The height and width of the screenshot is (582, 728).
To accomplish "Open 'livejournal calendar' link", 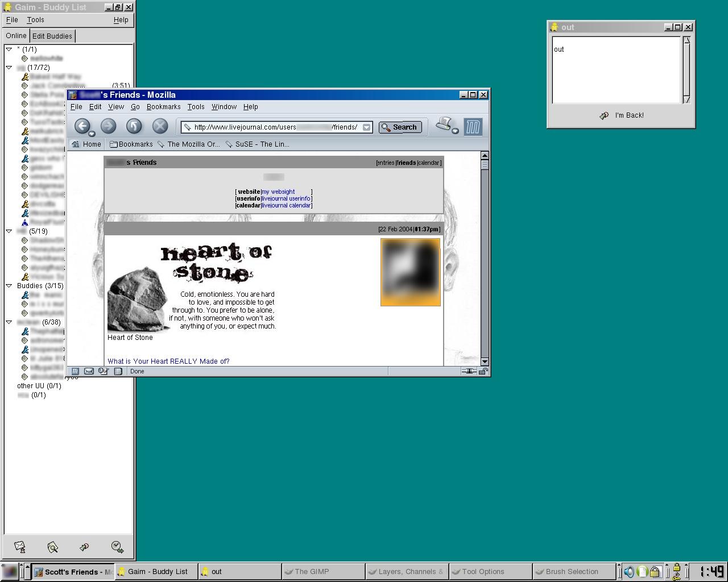I will (286, 206).
